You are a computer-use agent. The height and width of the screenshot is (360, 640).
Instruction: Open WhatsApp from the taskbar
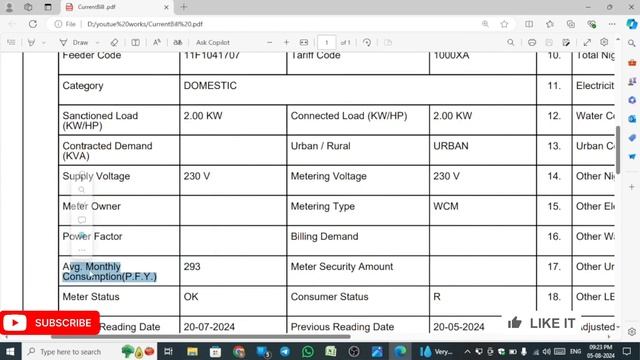coord(308,351)
